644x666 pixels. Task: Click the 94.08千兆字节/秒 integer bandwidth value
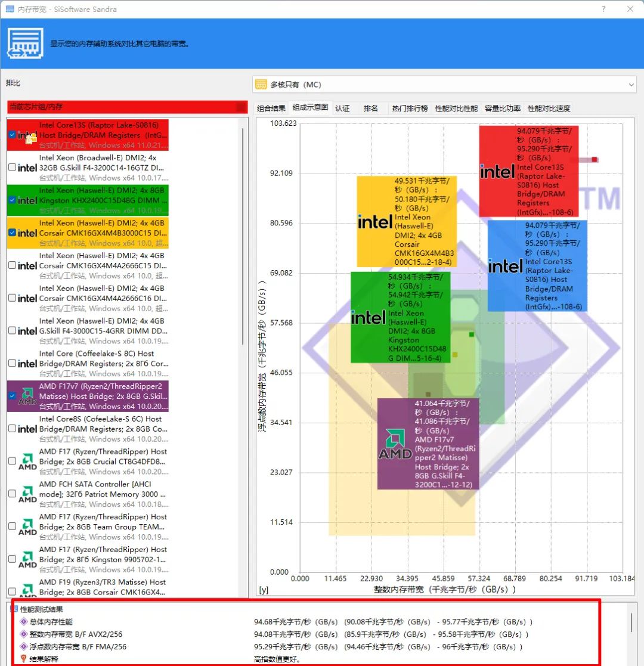coord(296,634)
